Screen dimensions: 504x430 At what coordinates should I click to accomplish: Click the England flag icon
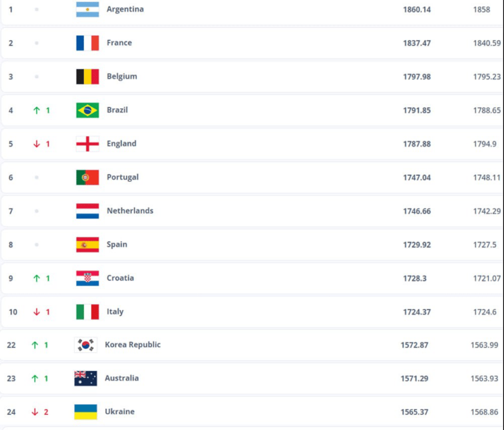[x=86, y=143]
